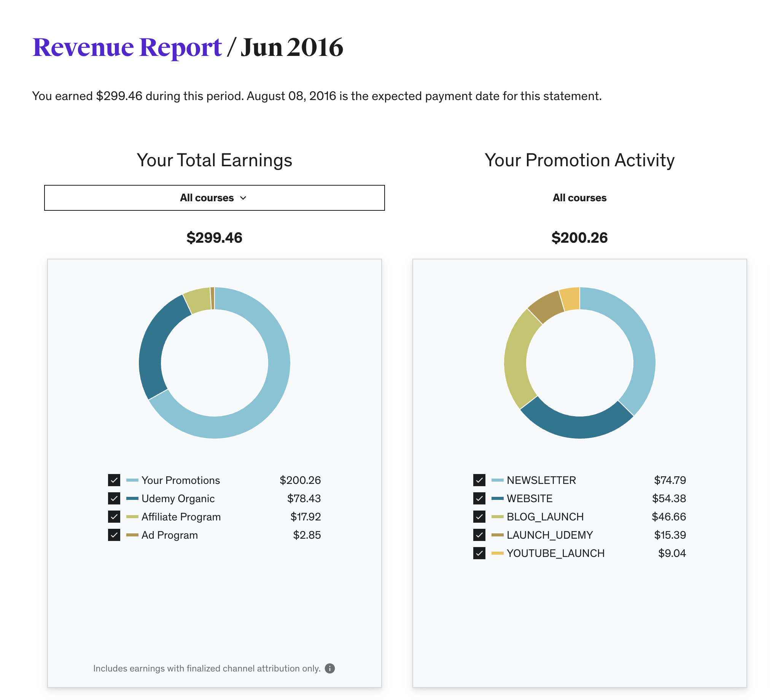Hide the WEBSITE series via checkbox
The height and width of the screenshot is (700, 770).
tap(479, 498)
